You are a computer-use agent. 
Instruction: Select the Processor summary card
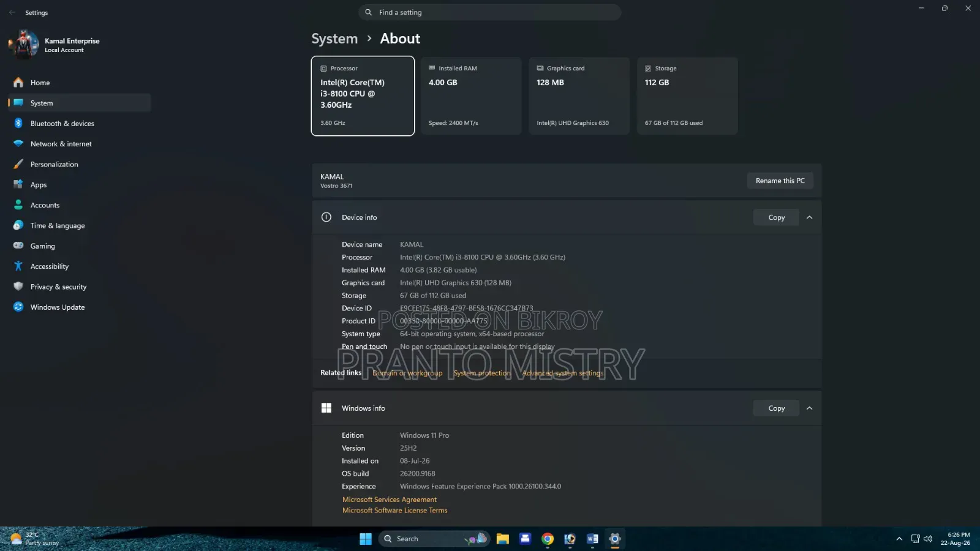[x=363, y=96]
